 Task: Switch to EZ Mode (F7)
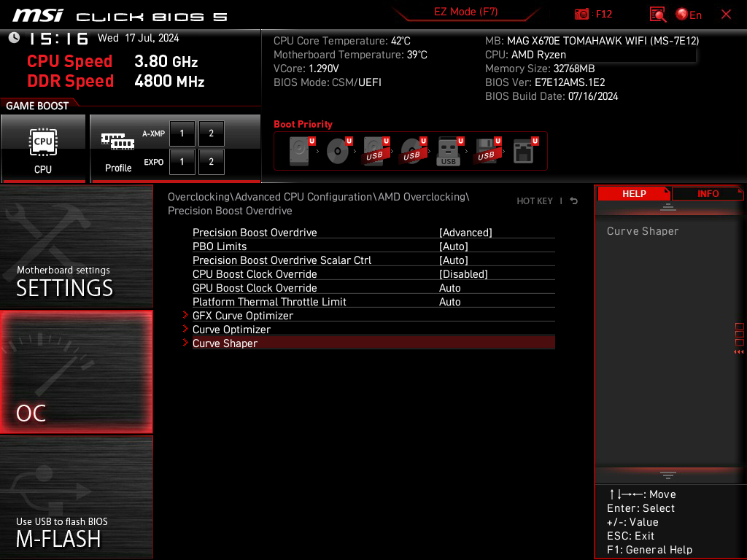point(465,12)
